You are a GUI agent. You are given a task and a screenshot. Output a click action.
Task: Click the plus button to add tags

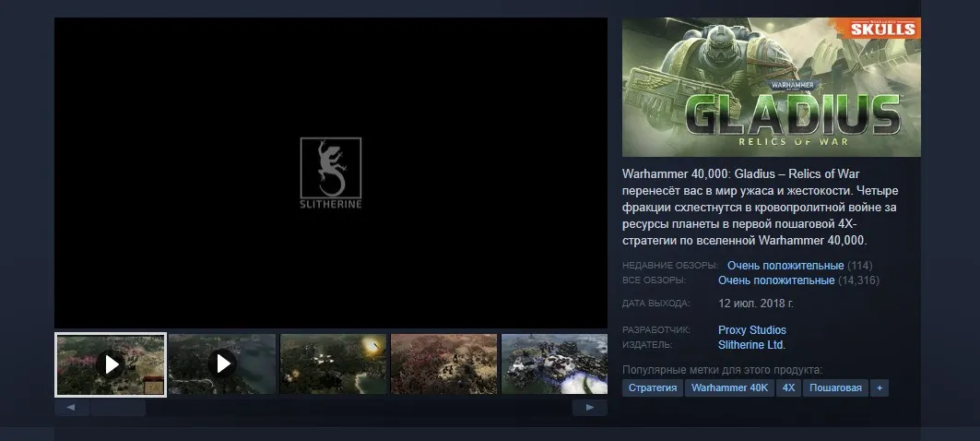[880, 387]
